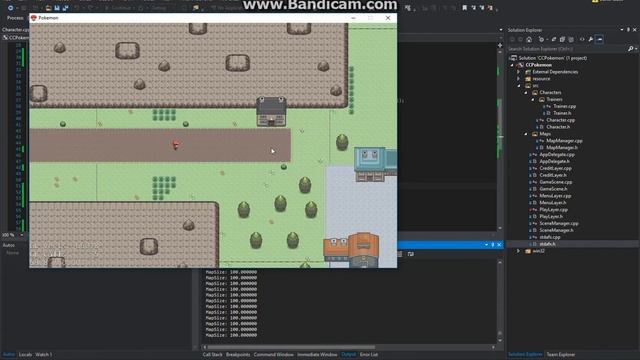Switch to the Team Explorer tab
The width and height of the screenshot is (640, 360).
tap(561, 355)
